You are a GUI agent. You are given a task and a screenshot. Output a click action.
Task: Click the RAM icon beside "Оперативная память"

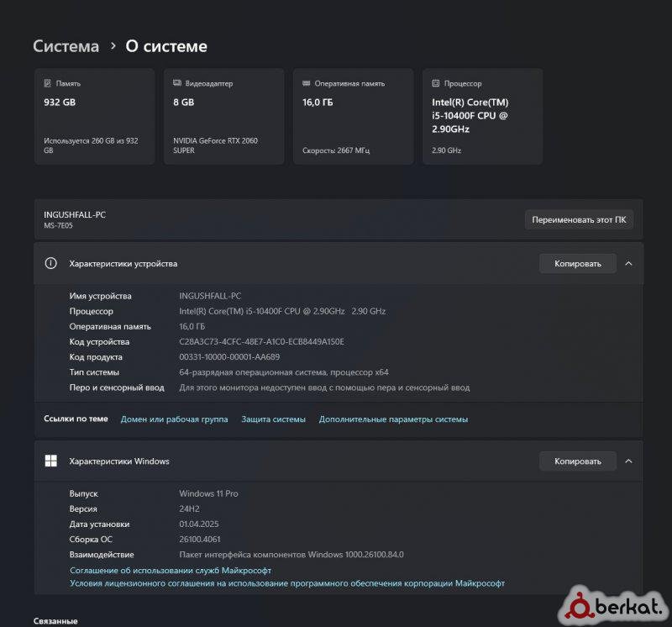pos(307,83)
